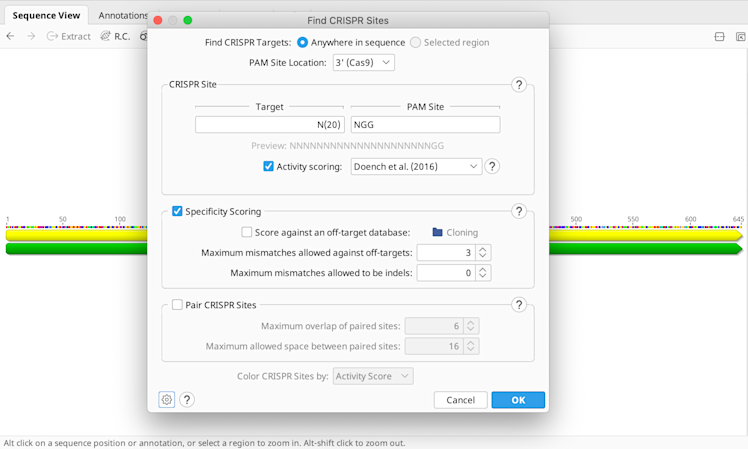Disable the Activity scoring checkbox
The height and width of the screenshot is (449, 748).
(x=268, y=167)
